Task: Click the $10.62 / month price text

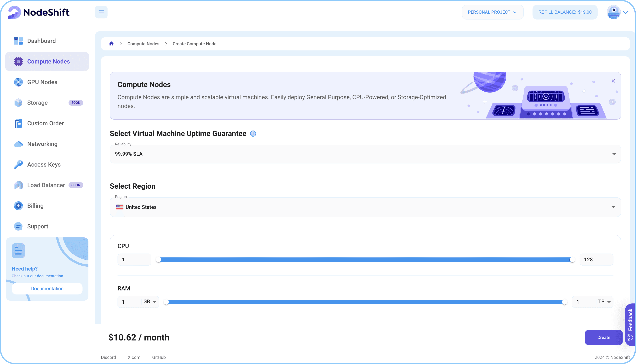Action: (139, 338)
